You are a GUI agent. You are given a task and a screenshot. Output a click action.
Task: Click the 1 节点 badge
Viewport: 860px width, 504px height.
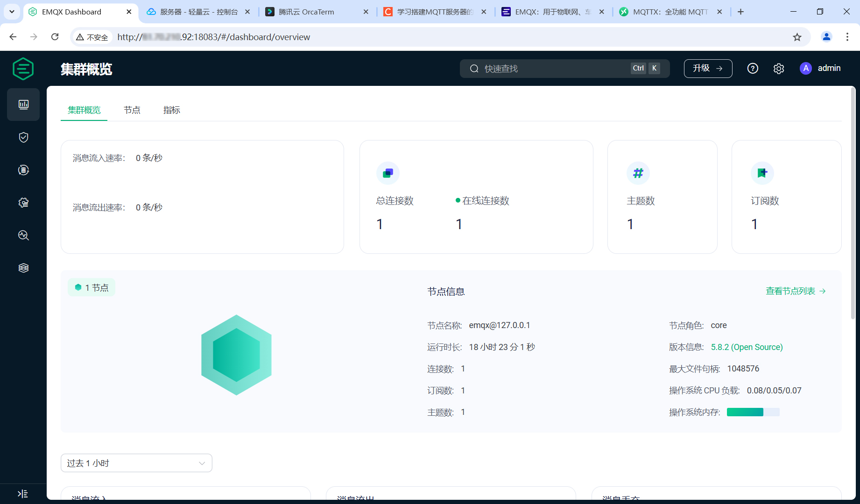click(x=92, y=287)
